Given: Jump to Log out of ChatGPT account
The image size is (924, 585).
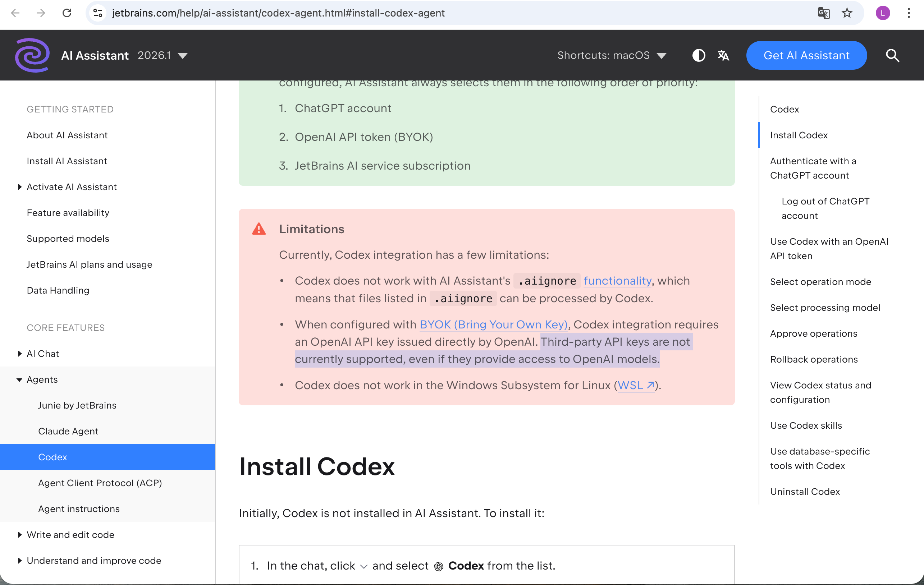Looking at the screenshot, I should click(x=825, y=208).
